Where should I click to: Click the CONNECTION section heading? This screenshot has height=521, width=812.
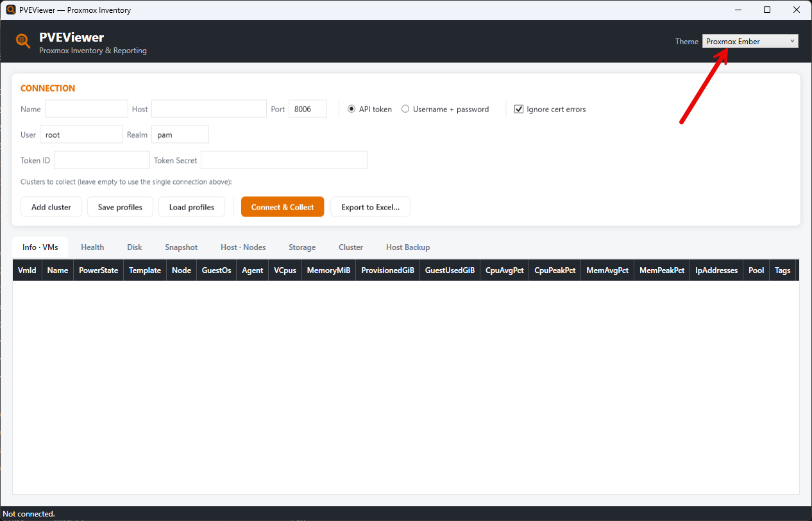point(48,88)
